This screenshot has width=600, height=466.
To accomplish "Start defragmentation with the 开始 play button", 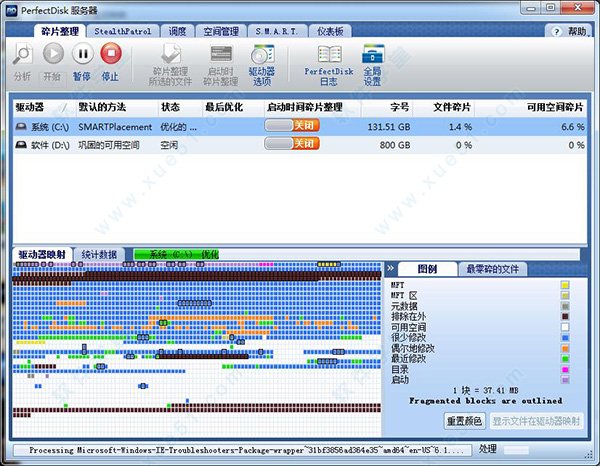I will 53,53.
